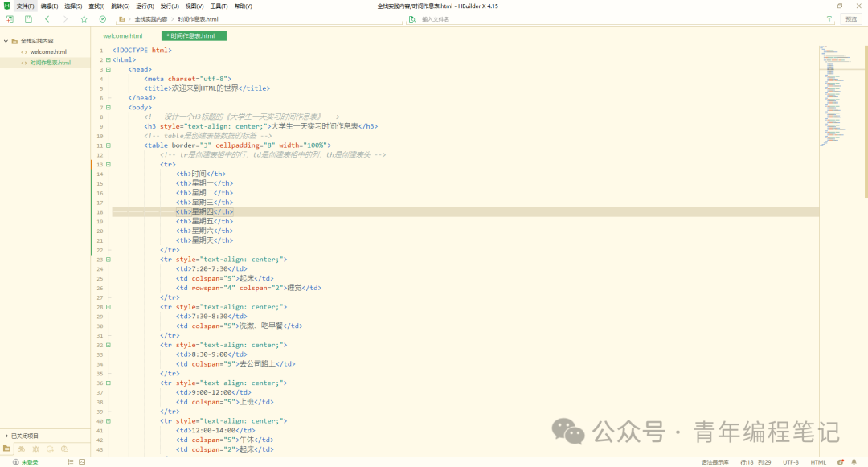Click 全栈实践内容 in the breadcrumb path

(x=150, y=19)
